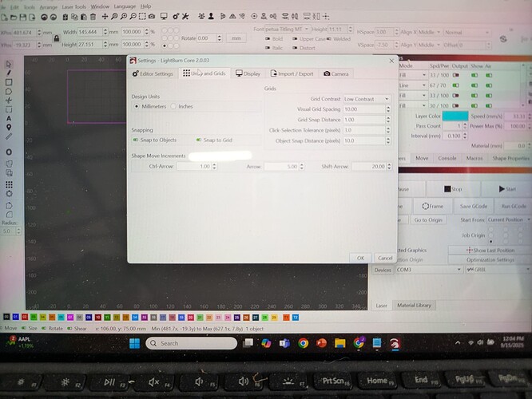Pick the Rectangle drawing tool
The width and height of the screenshot is (532, 399).
pyautogui.click(x=9, y=82)
